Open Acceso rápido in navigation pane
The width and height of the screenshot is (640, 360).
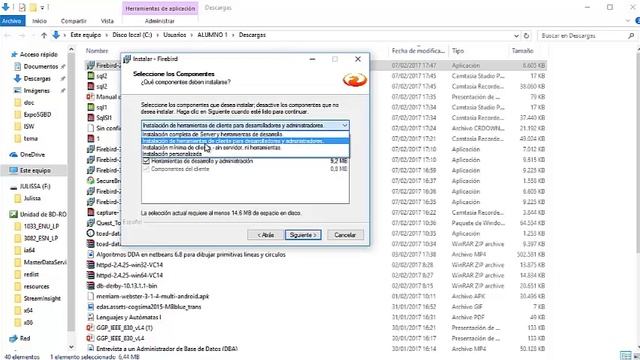(39, 54)
